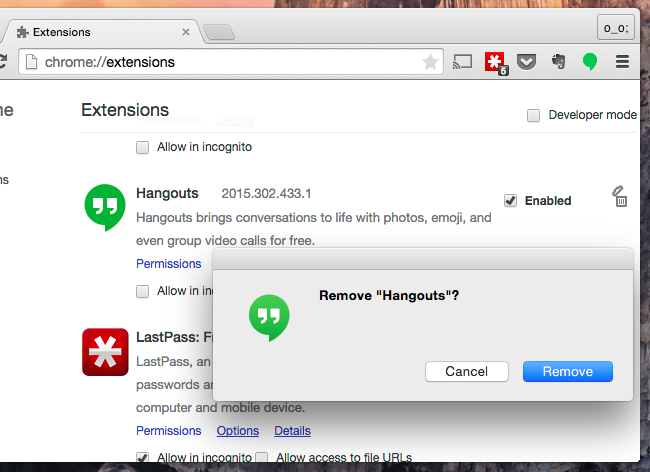Click the Pocket extension icon

(x=526, y=62)
